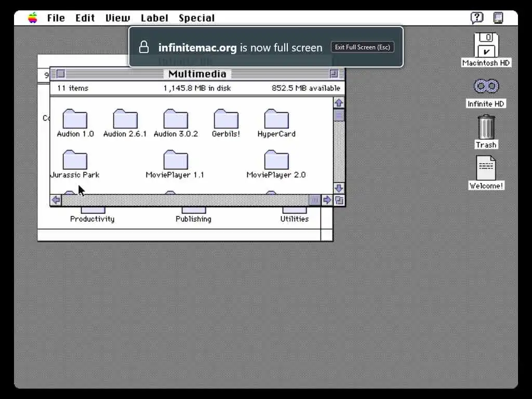Open the File menu
Viewport: 532px width, 399px height.
(56, 18)
